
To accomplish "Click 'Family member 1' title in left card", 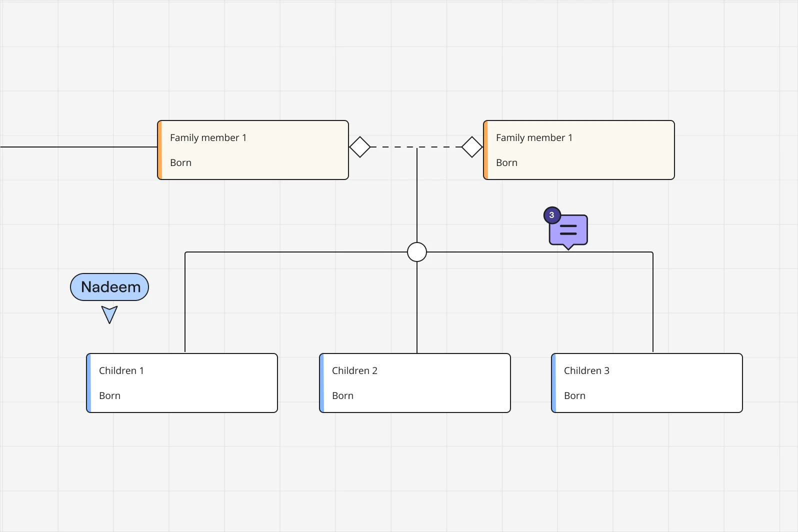I will point(208,137).
